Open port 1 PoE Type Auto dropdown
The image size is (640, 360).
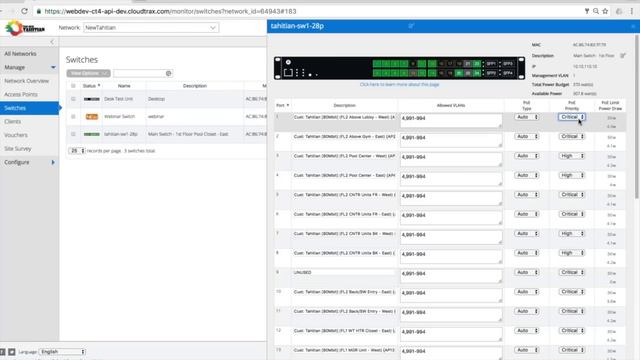(x=527, y=117)
